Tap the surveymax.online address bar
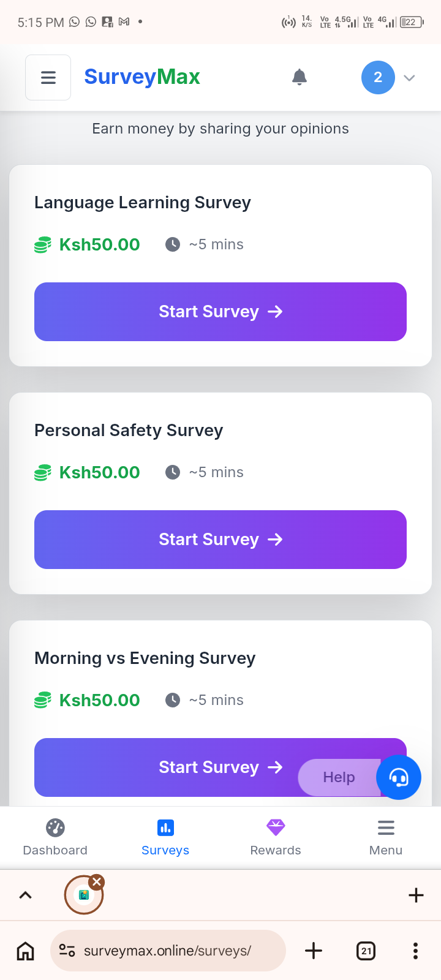 tap(168, 951)
